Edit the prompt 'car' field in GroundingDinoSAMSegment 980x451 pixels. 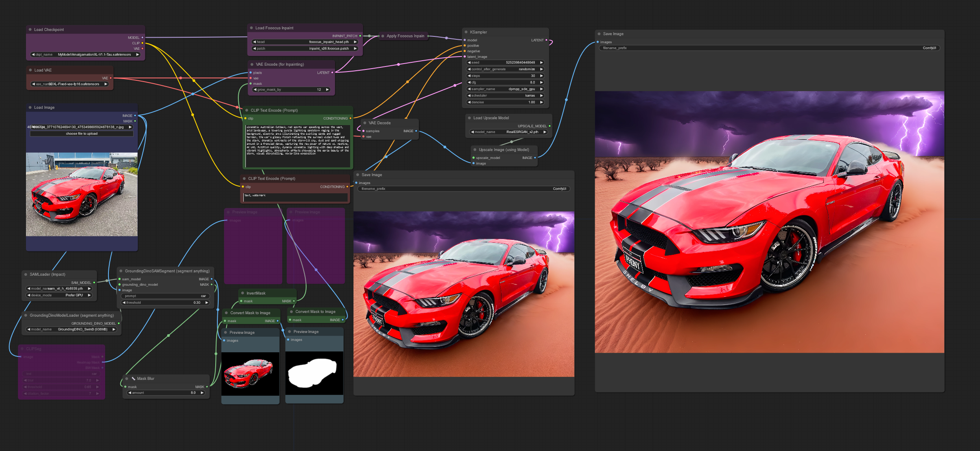tap(165, 296)
